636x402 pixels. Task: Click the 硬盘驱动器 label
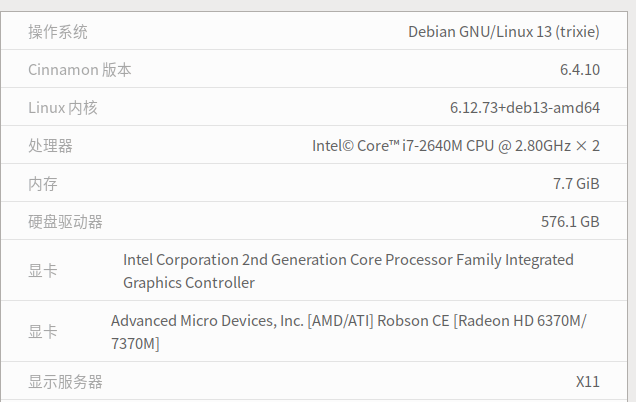coord(65,222)
